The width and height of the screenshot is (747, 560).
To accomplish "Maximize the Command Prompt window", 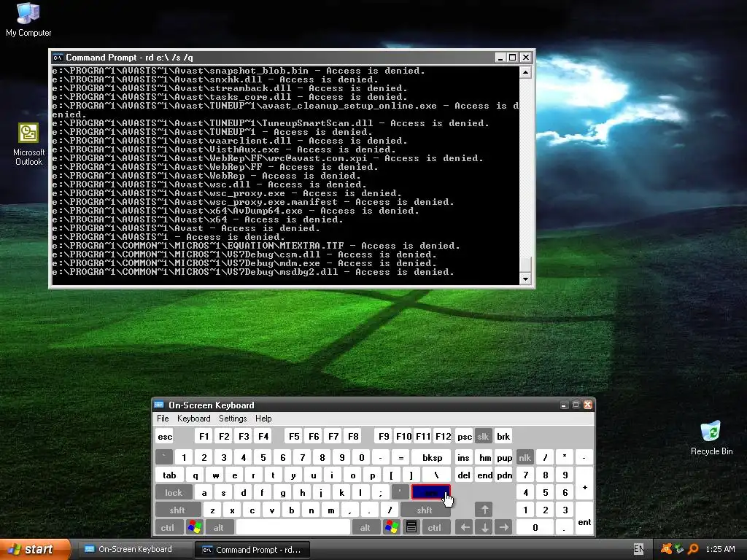I will coord(513,58).
